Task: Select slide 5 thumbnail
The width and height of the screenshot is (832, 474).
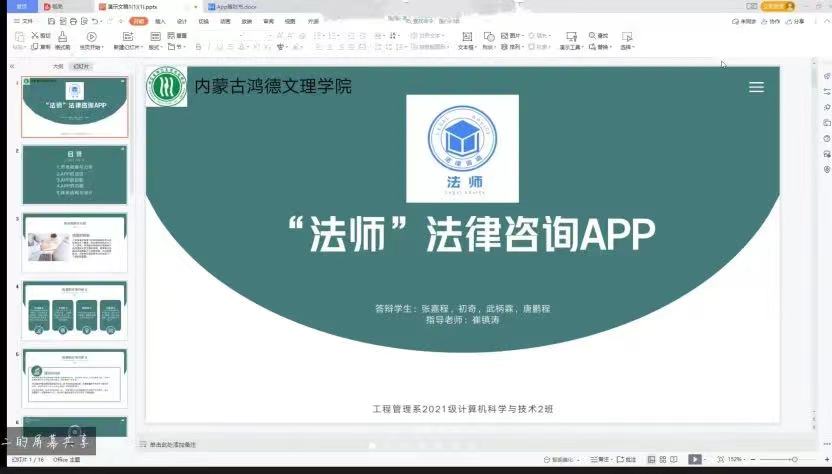Action: tap(74, 377)
